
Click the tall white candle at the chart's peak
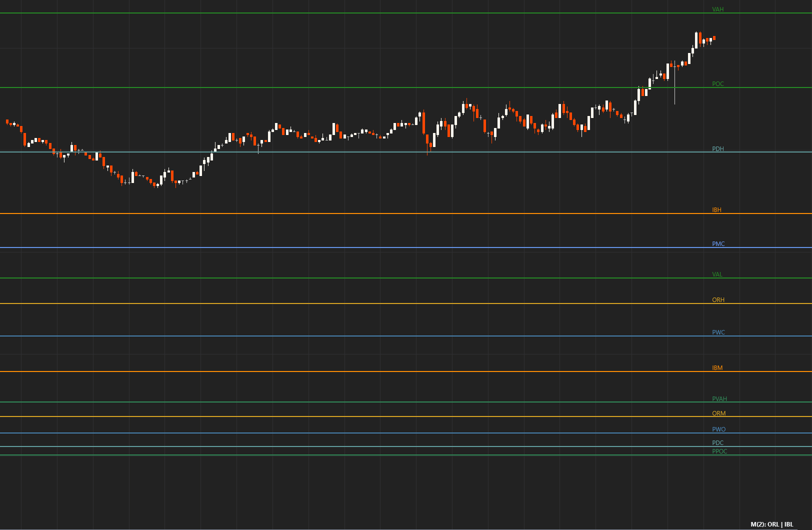696,40
